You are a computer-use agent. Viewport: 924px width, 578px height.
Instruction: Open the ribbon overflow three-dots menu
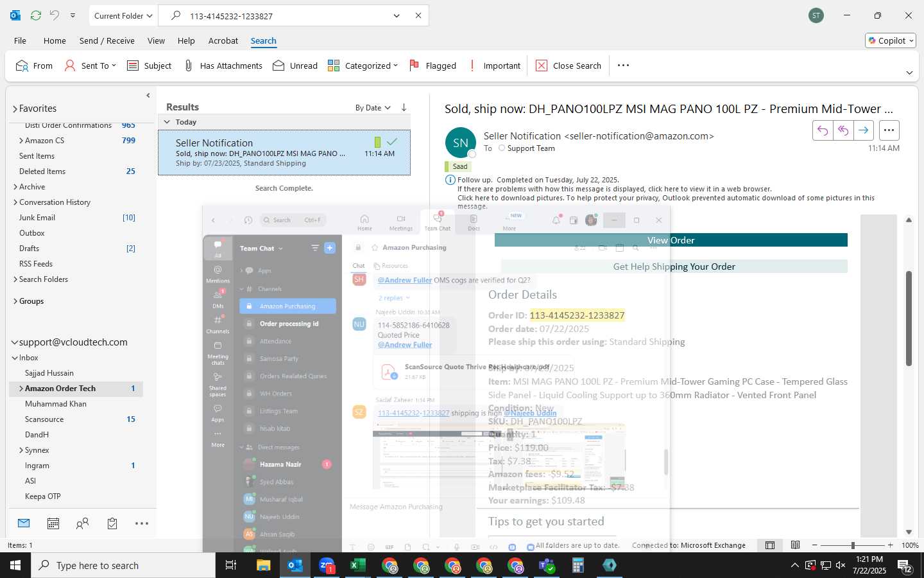pyautogui.click(x=623, y=65)
